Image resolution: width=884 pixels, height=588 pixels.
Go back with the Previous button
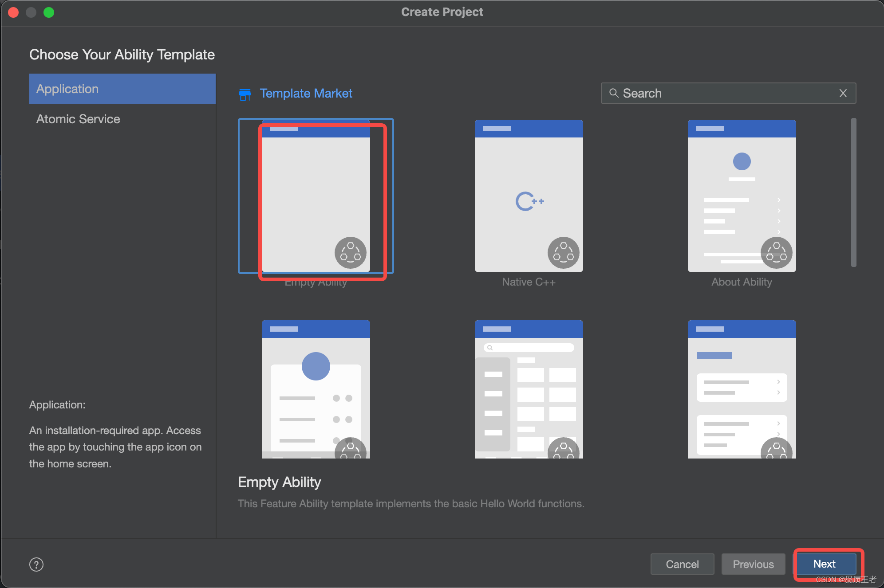[x=753, y=564]
